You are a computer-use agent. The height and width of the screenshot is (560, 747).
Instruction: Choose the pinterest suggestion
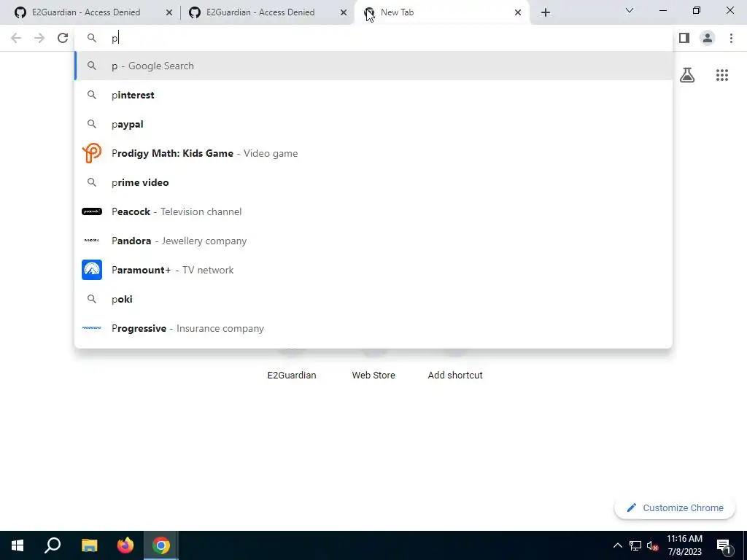(373, 96)
